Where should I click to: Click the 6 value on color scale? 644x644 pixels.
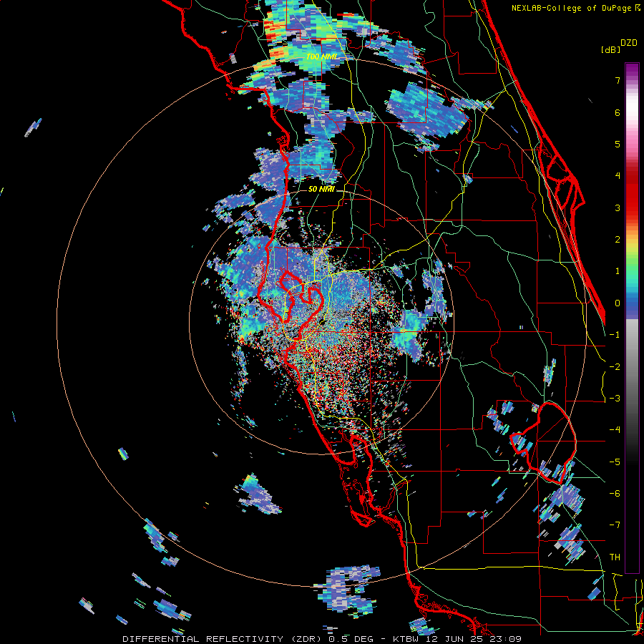click(x=618, y=112)
